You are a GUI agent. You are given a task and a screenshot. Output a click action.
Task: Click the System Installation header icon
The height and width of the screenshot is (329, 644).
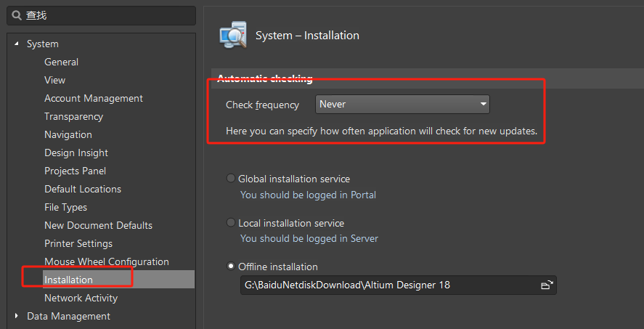tap(233, 35)
